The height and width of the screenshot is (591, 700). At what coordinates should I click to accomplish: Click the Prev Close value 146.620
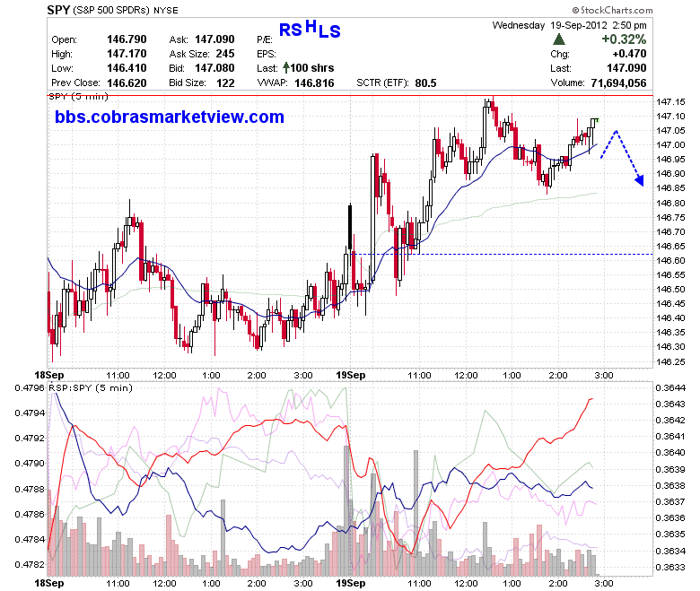127,83
